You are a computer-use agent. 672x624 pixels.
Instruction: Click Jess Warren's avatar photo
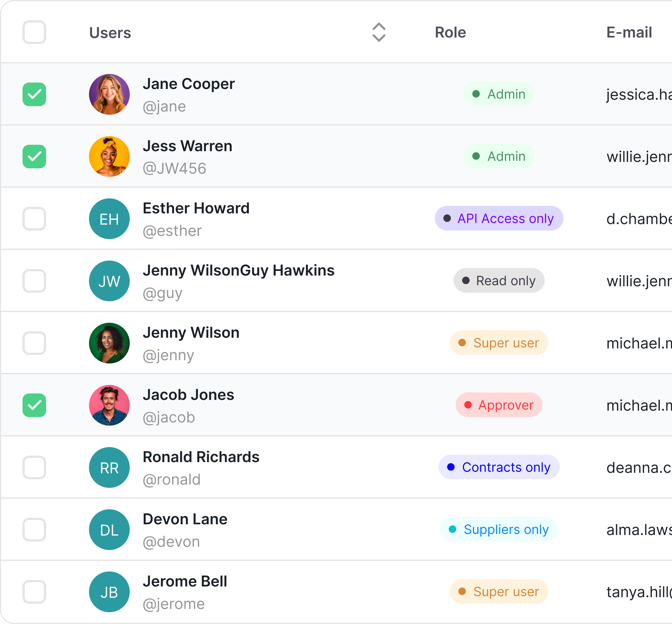click(109, 156)
